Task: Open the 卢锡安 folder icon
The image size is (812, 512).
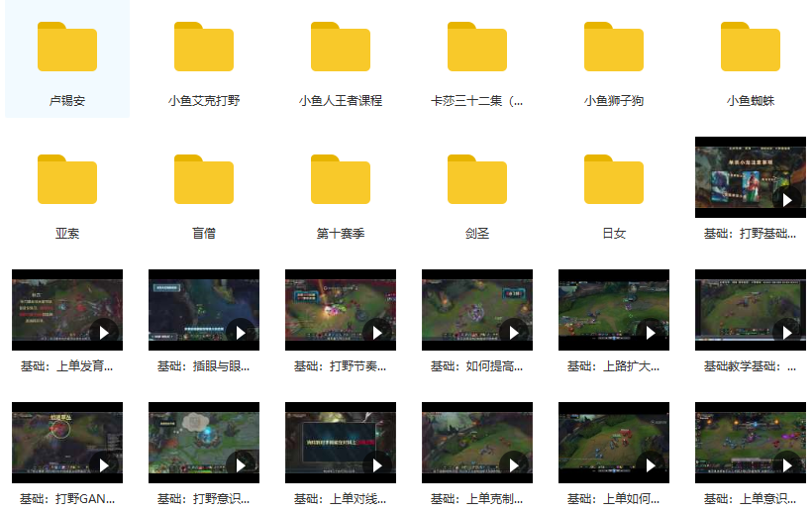Action: click(67, 47)
